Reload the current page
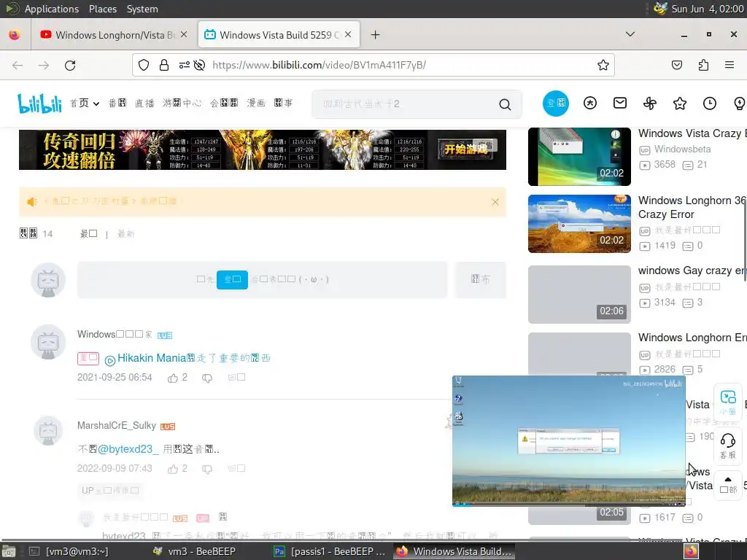Screen dimensions: 747x560 (x=70, y=65)
